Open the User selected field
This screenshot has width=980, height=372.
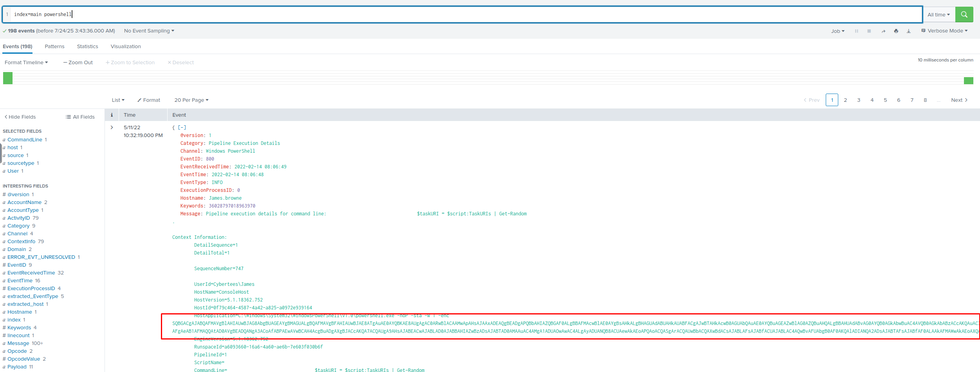(13, 171)
